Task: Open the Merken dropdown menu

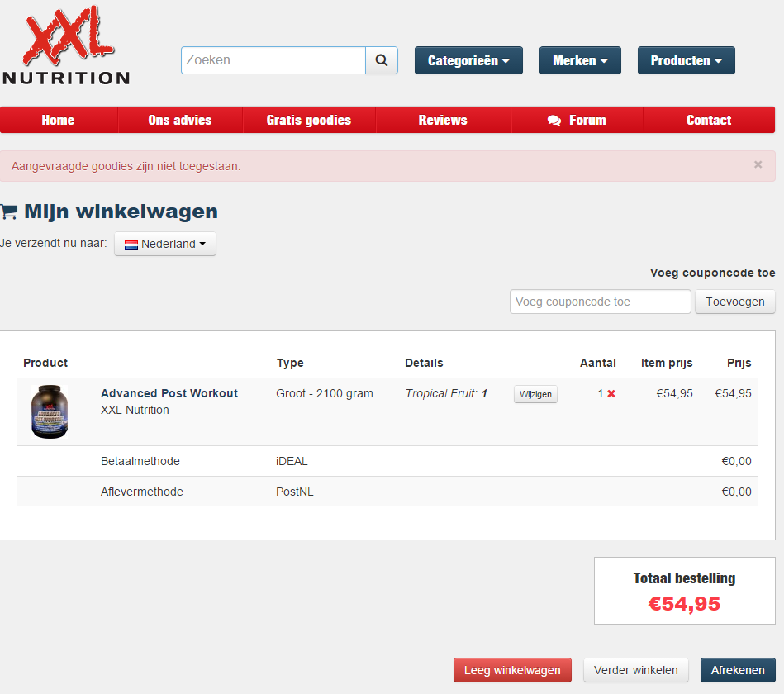Action: (580, 60)
